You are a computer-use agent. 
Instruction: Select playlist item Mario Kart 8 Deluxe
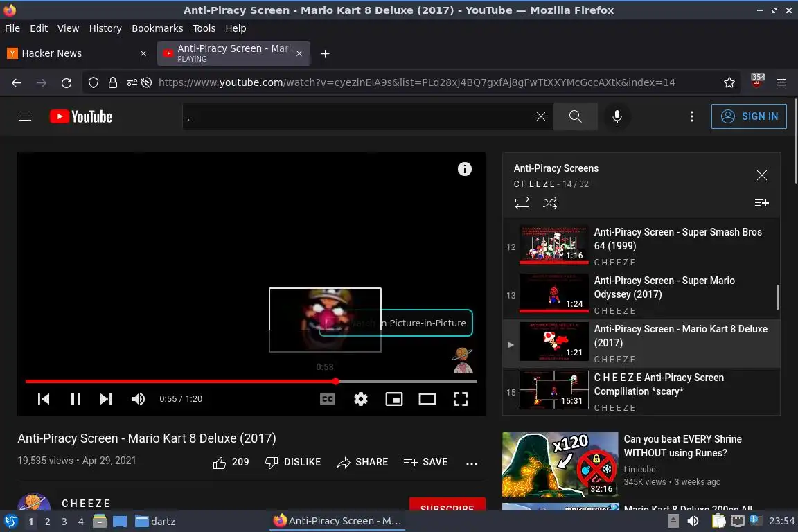click(x=641, y=344)
